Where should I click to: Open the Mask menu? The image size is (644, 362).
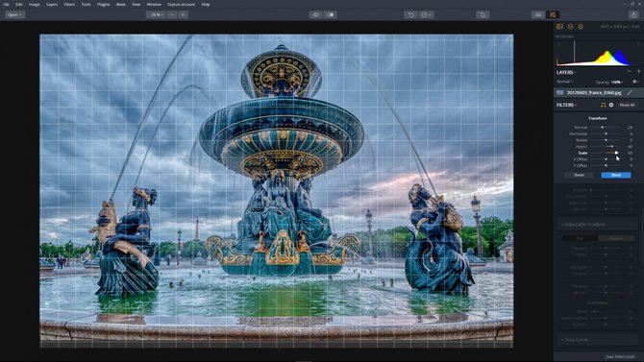(121, 5)
